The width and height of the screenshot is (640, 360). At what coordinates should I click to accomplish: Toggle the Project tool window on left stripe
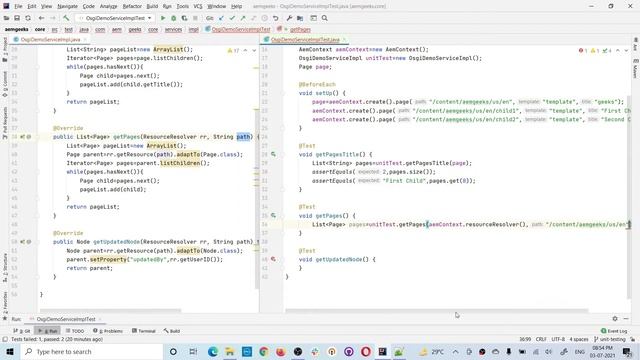tap(5, 49)
